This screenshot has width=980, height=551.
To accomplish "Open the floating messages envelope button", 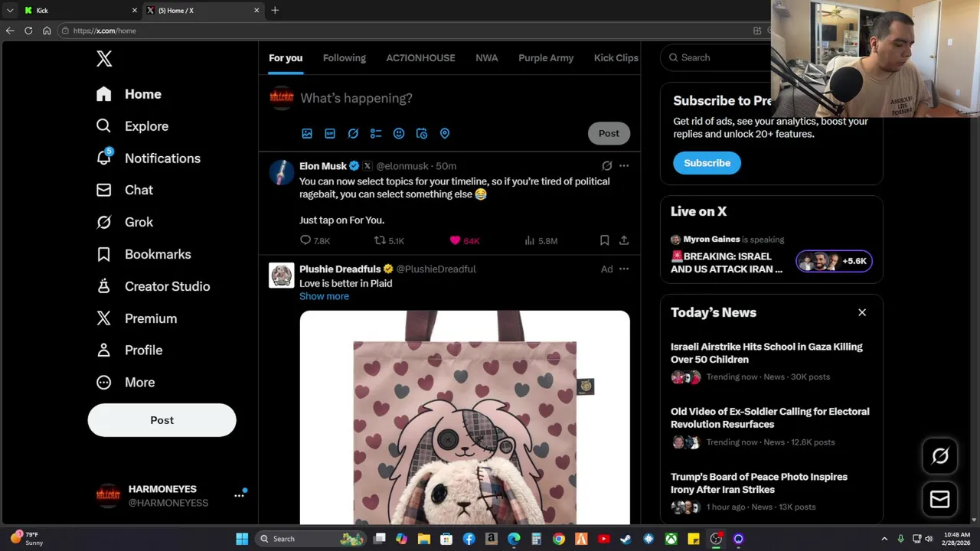I will click(x=940, y=500).
